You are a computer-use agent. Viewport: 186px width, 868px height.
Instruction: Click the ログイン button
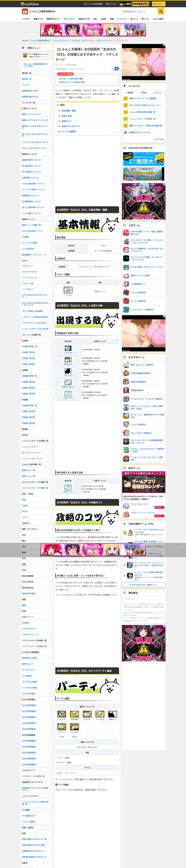[158, 4]
